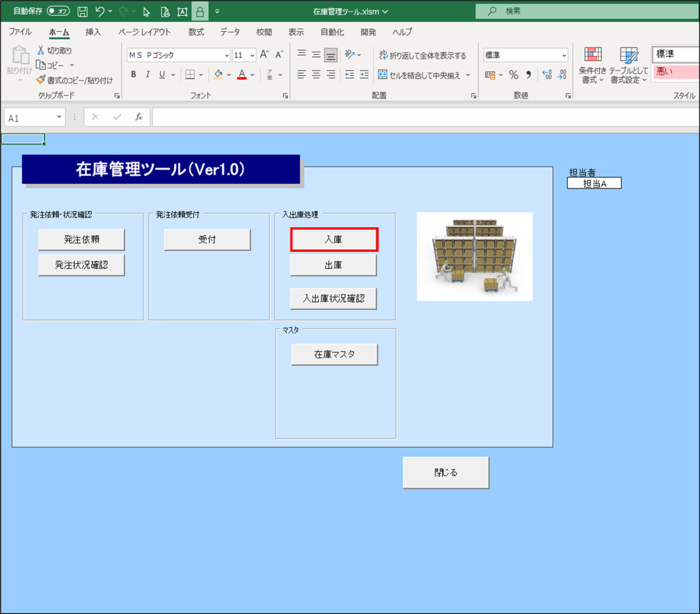
Task: Click the select objects pointer icon
Action: [x=147, y=12]
